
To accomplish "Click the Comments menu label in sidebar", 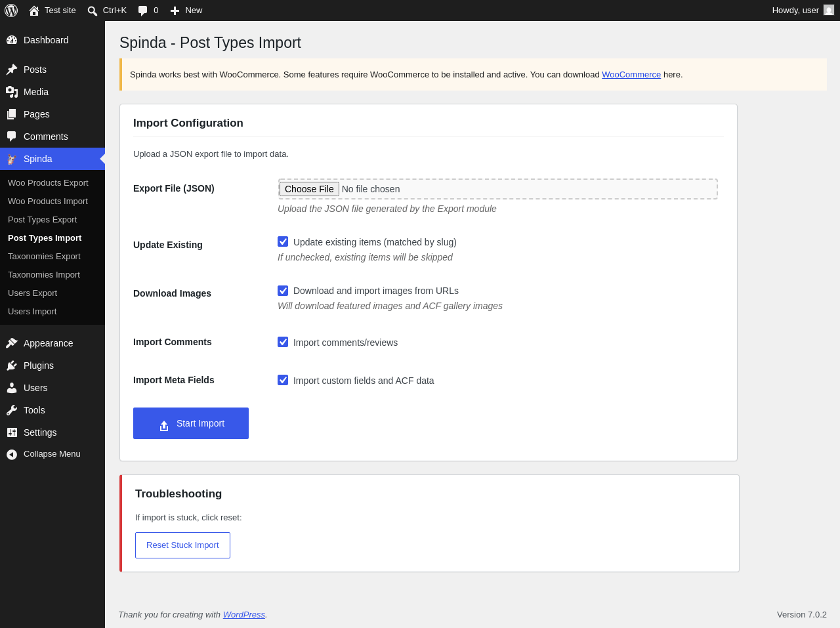I will (x=46, y=136).
